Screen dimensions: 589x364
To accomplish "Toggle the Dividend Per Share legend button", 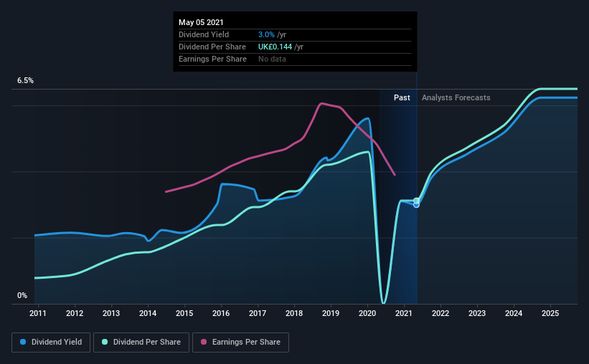I will click(x=141, y=343).
